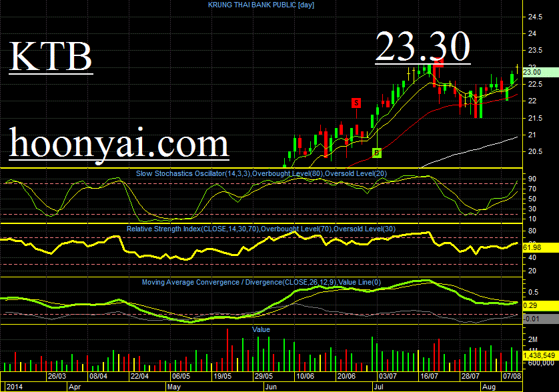Viewport: 559px width, 392px height.
Task: Jump to the 03/07 date marker
Action: click(388, 376)
